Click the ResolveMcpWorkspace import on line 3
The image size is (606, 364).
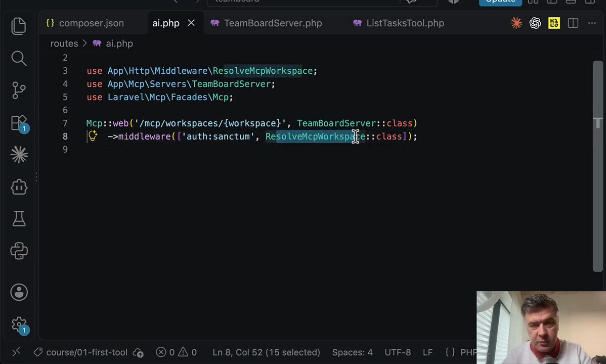(x=263, y=71)
